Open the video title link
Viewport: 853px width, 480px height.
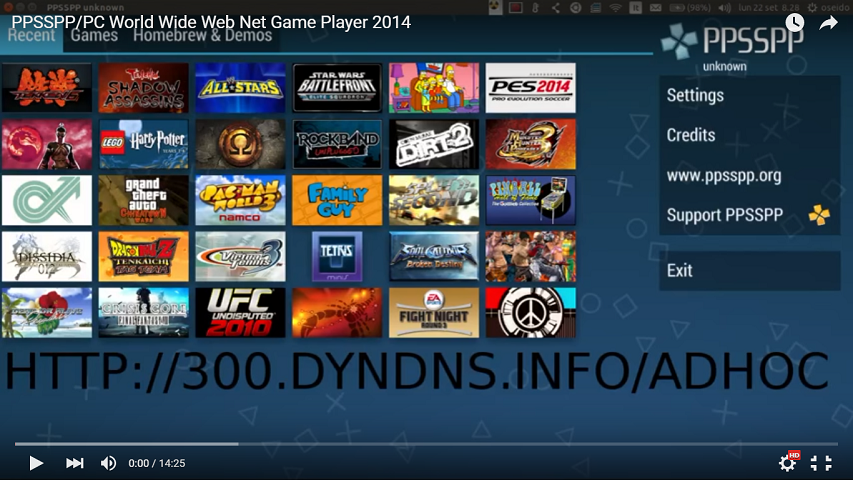[x=211, y=22]
